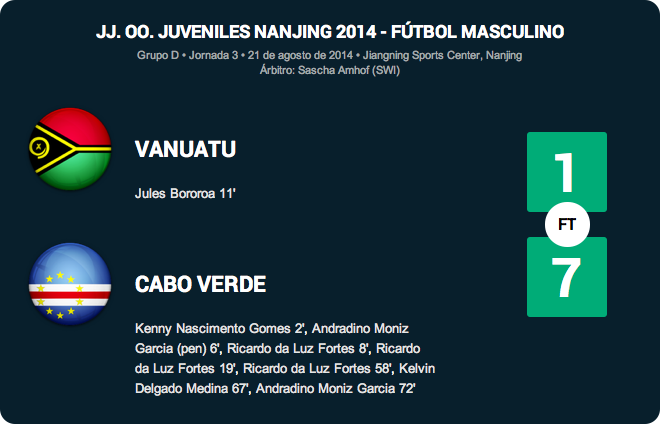
Task: Click the Cabo Verde flag icon
Action: click(70, 284)
